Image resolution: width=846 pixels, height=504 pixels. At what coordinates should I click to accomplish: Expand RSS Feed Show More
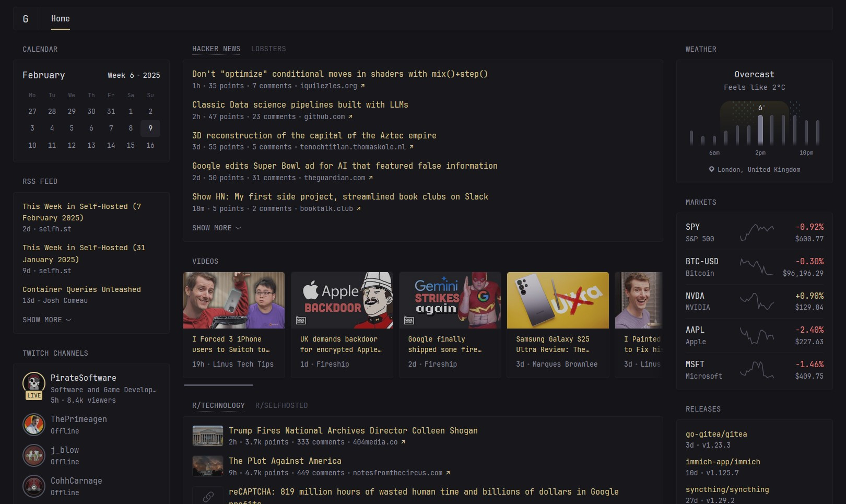click(47, 320)
